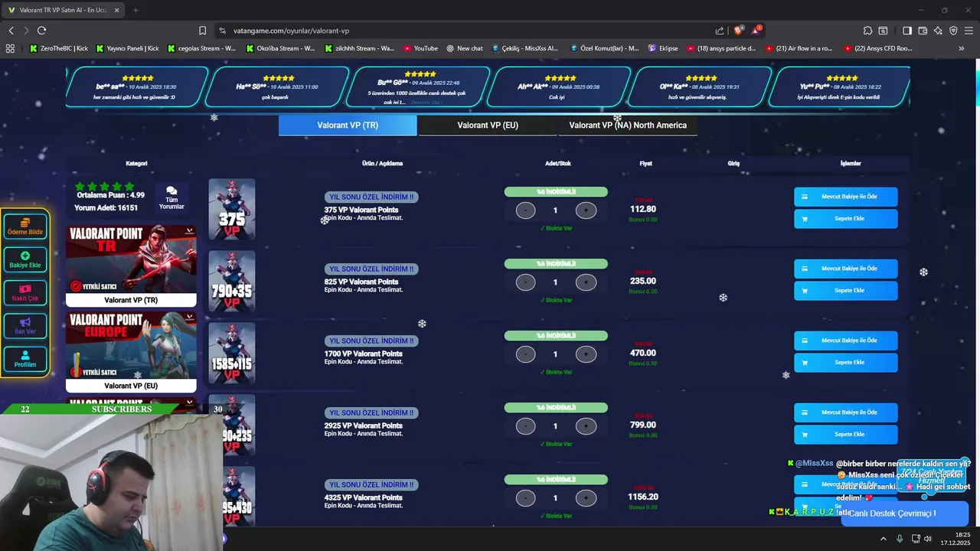Image resolution: width=980 pixels, height=551 pixels.
Task: Add 1700 VP with Sepete Ekle
Action: coord(845,363)
